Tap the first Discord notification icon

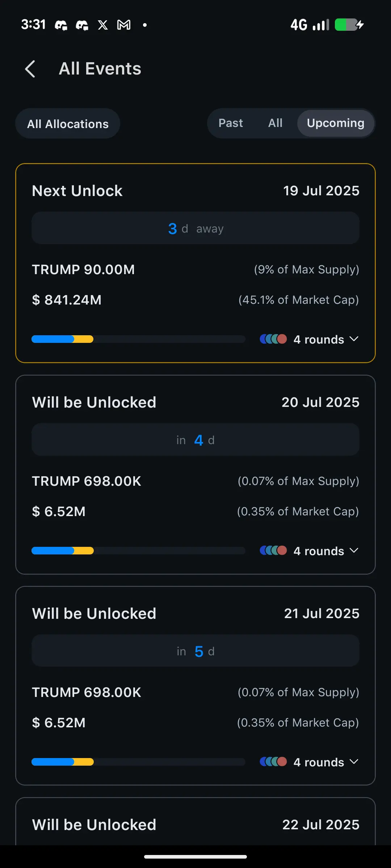61,25
